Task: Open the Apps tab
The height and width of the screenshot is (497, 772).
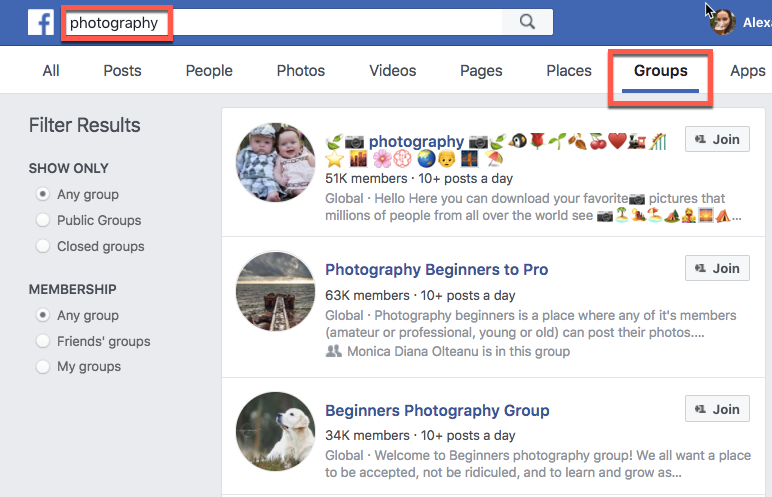Action: pyautogui.click(x=747, y=70)
